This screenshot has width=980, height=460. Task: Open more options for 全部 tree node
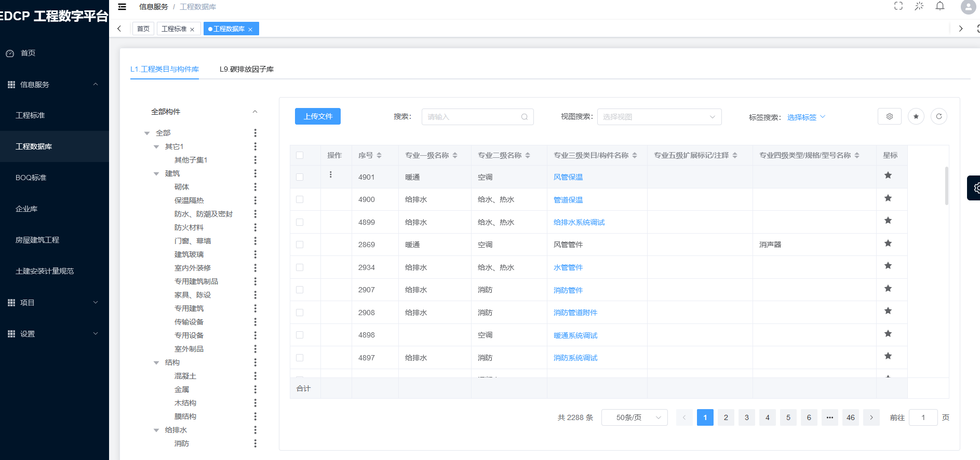point(255,133)
